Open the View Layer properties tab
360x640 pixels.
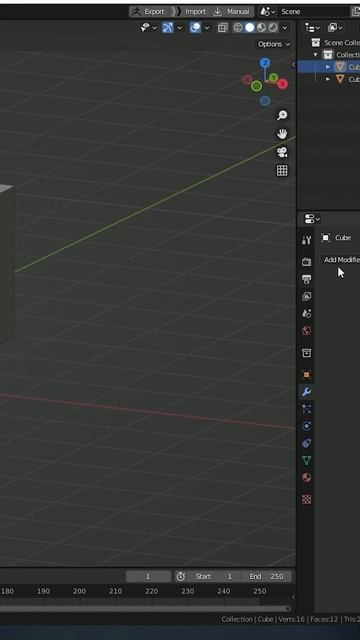[307, 296]
